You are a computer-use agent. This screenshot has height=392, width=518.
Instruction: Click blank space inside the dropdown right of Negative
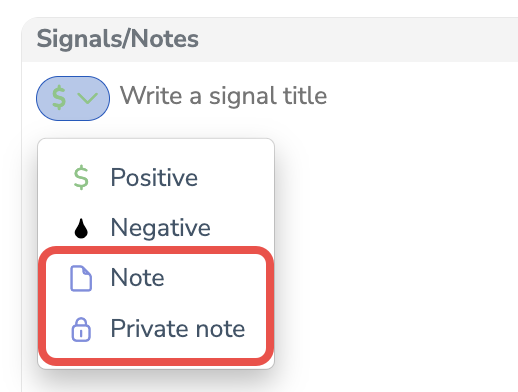(242, 228)
